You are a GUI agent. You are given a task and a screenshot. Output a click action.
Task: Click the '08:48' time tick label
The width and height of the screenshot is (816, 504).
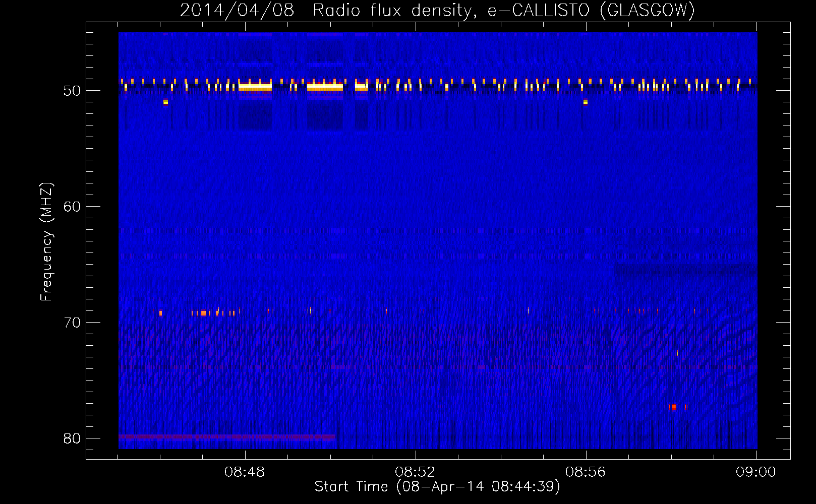point(245,472)
